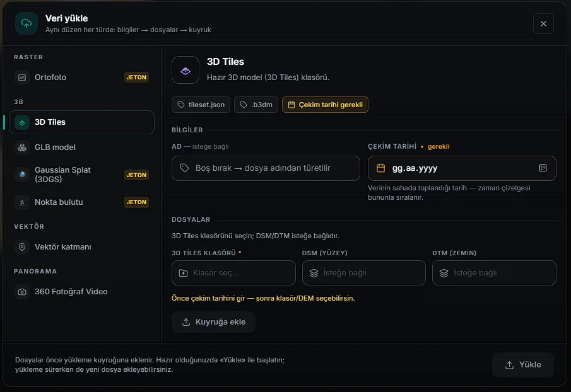Viewport: 571px width, 392px height.
Task: Click the Yükle button
Action: tap(523, 365)
